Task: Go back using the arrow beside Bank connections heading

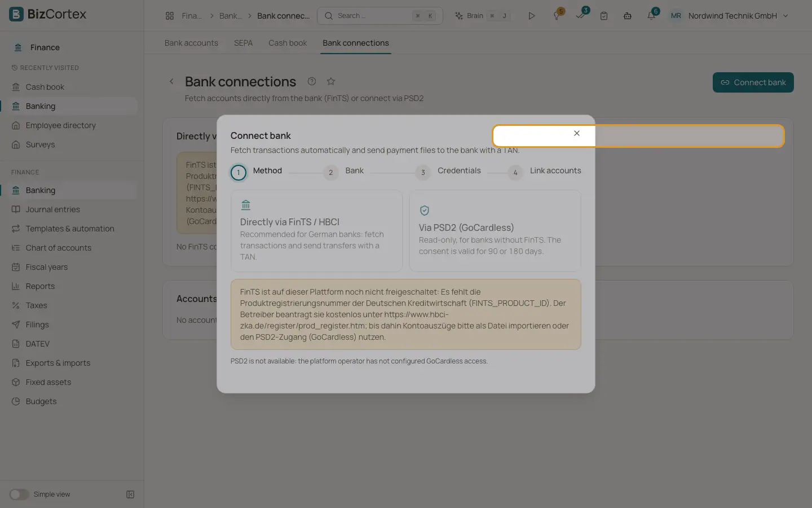Action: coord(172,81)
